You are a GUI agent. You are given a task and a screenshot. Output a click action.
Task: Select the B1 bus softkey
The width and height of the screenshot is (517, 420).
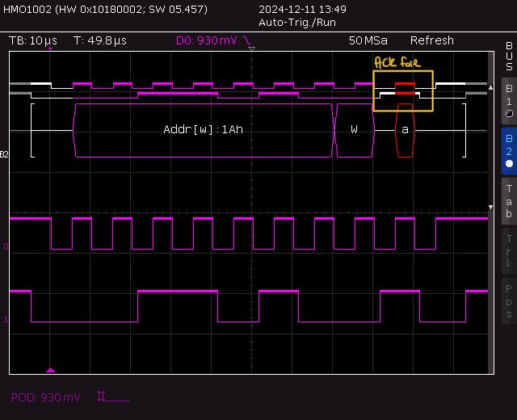pos(508,100)
